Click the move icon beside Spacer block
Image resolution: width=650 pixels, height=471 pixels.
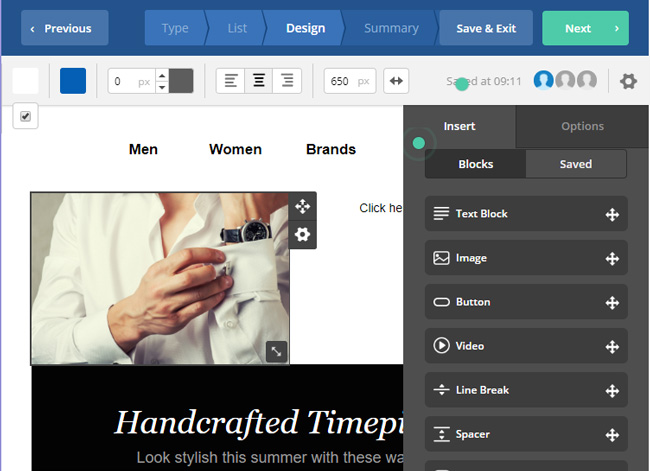pyautogui.click(x=612, y=435)
